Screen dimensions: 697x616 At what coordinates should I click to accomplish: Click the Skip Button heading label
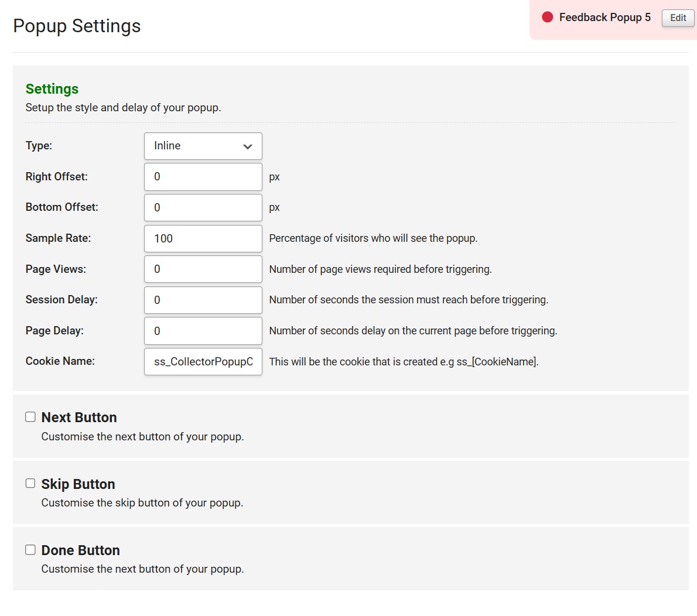(78, 484)
